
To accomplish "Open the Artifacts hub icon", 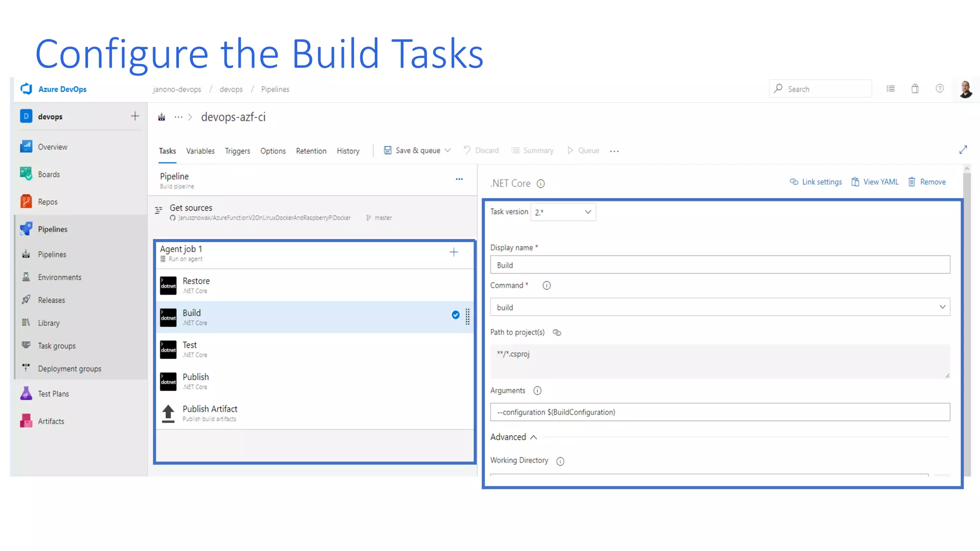I will tap(26, 421).
